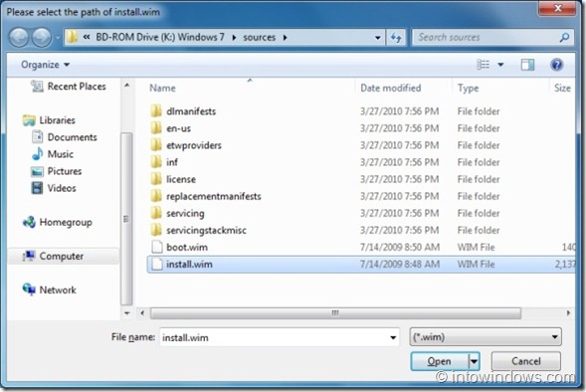Select Recent Places in navigation pane

pyautogui.click(x=77, y=87)
